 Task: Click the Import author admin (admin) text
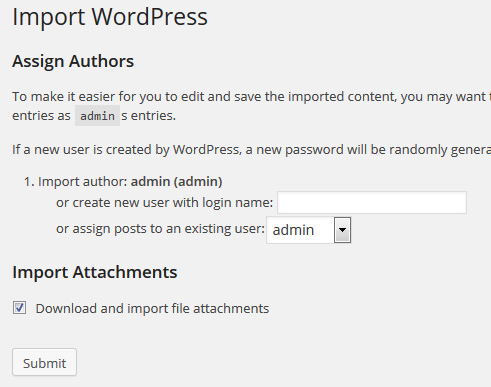(x=130, y=182)
